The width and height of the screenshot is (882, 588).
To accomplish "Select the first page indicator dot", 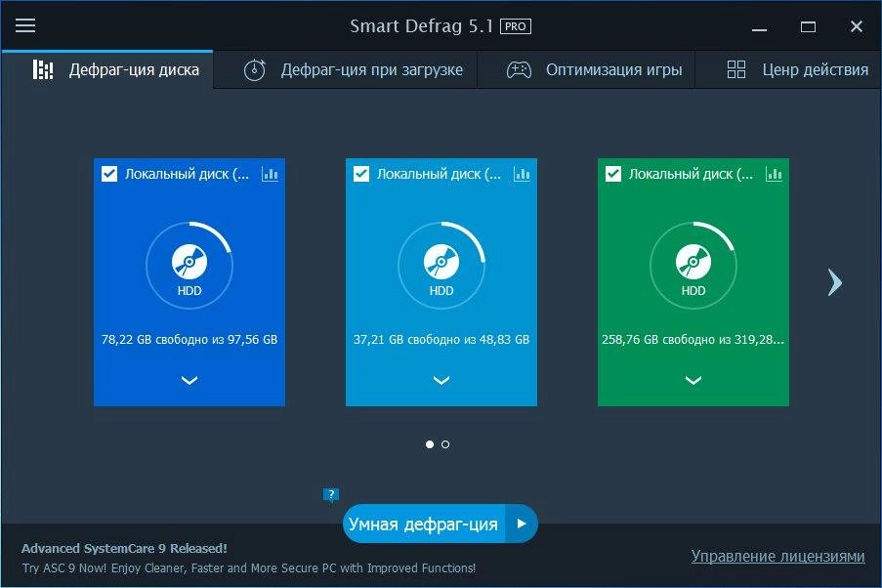I will [x=430, y=444].
